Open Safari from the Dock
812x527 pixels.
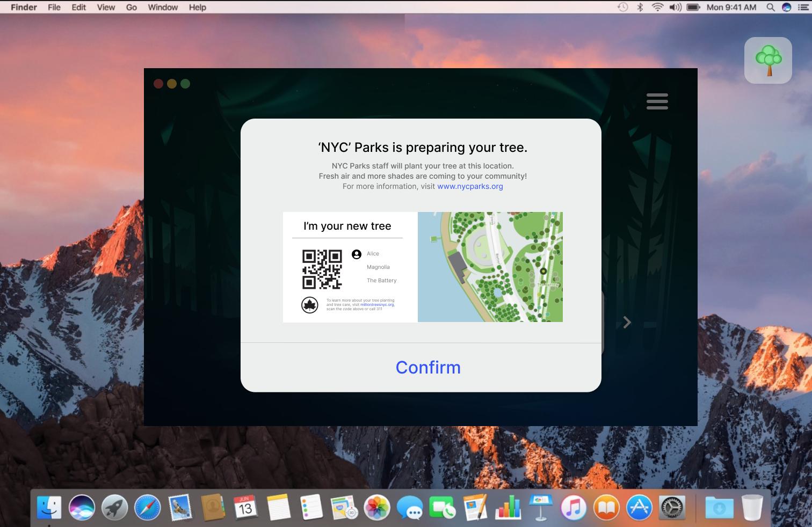[x=147, y=507]
